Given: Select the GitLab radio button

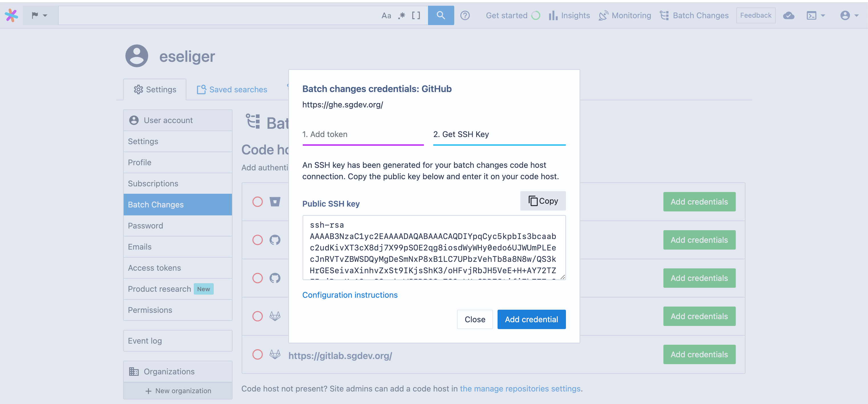Looking at the screenshot, I should [257, 355].
